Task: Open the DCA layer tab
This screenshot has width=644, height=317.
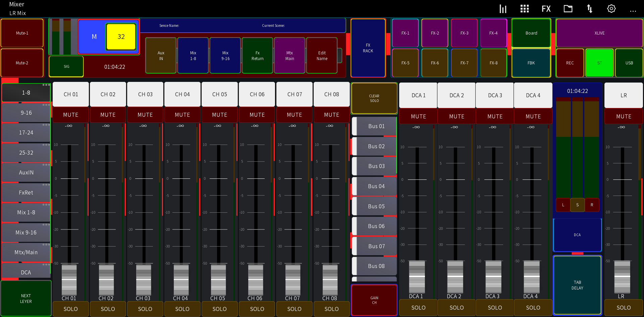Action: pos(25,272)
